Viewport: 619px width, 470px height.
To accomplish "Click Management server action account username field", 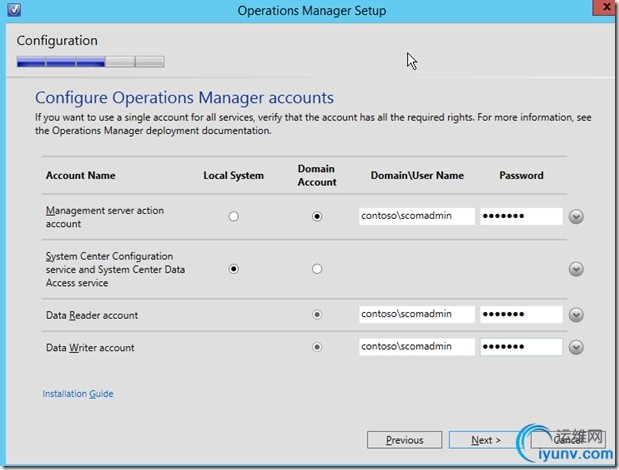I will coord(417,216).
